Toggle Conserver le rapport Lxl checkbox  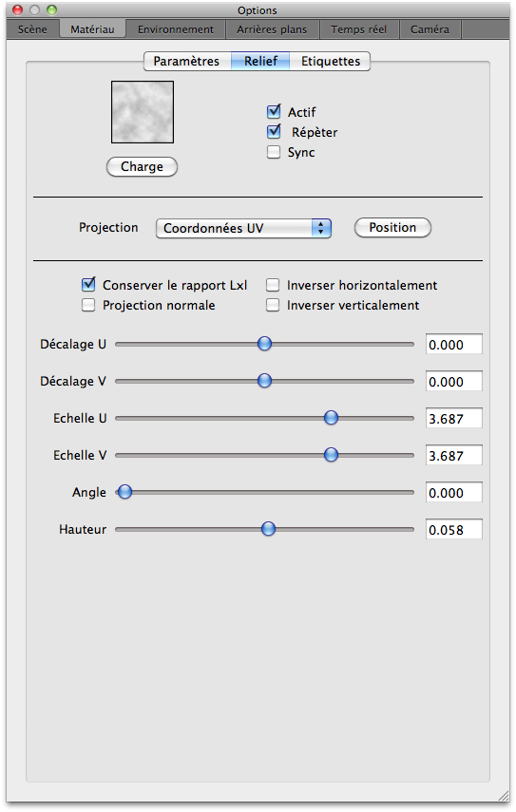(x=88, y=284)
